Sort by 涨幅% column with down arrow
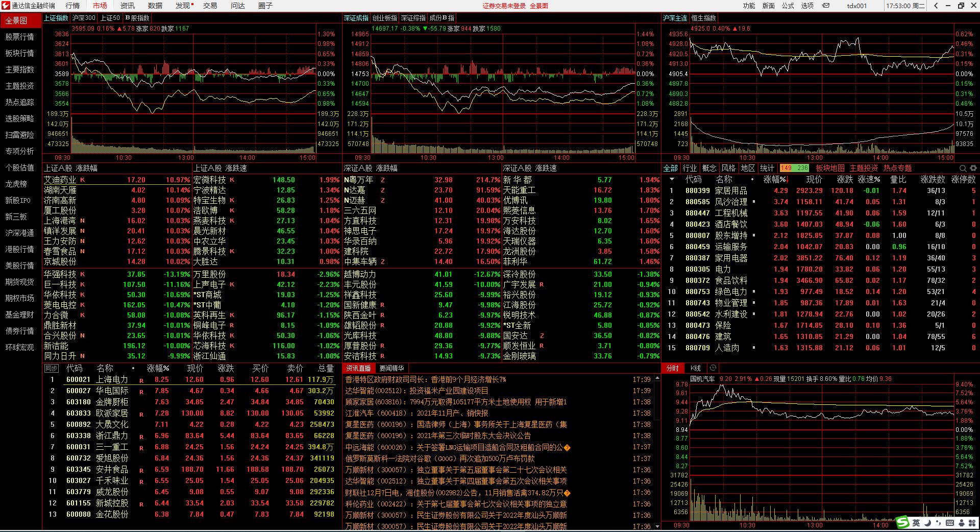980x532 pixels. (x=775, y=179)
